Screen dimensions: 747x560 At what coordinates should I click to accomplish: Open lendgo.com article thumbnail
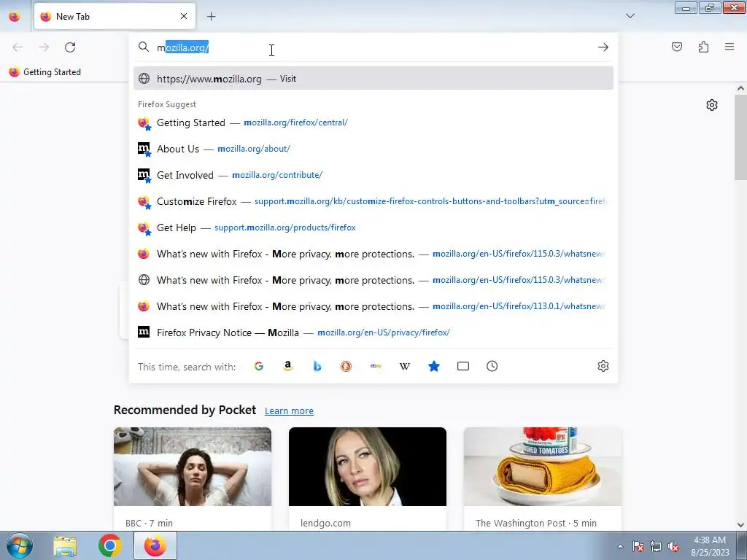pyautogui.click(x=368, y=467)
